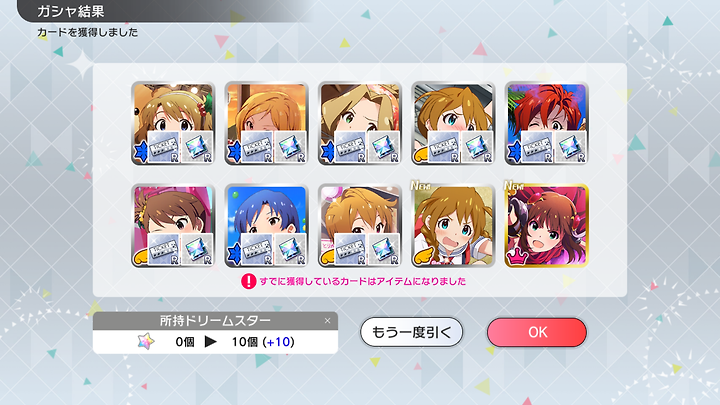Click the pink exclamation warning icon
Image resolution: width=720 pixels, height=405 pixels.
coord(248,281)
